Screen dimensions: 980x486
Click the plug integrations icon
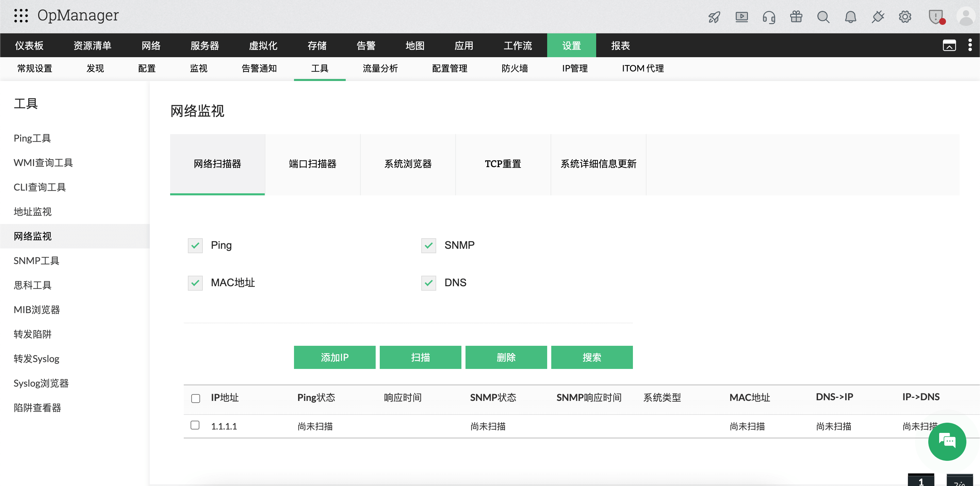pos(878,17)
